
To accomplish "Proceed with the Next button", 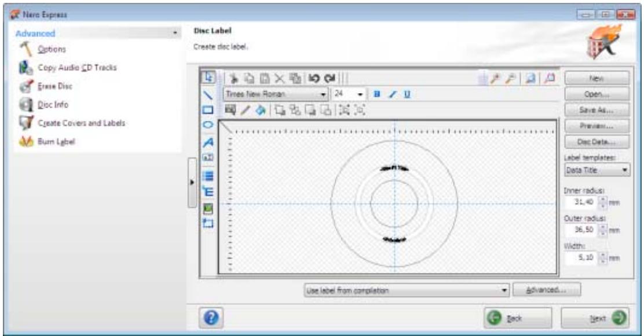I will pos(595,318).
